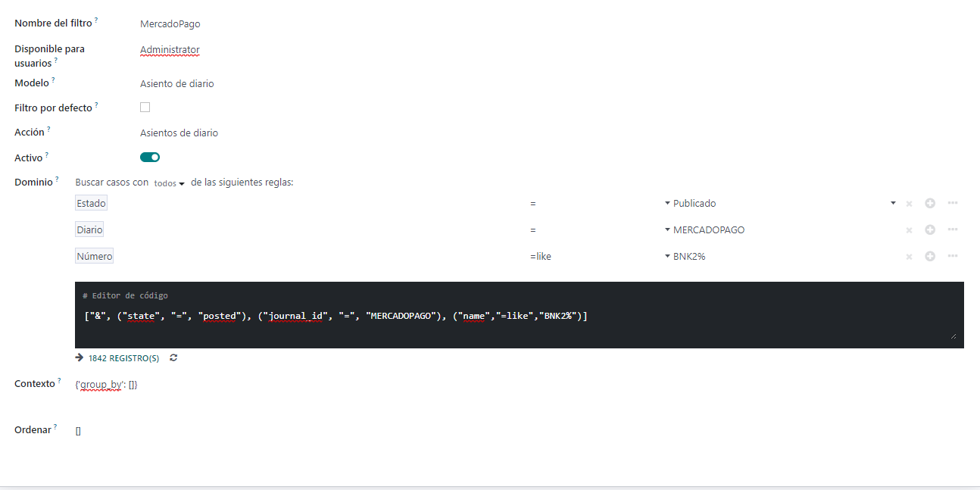Click help mark beside Dominio label
The height and width of the screenshot is (490, 980).
coord(57,179)
